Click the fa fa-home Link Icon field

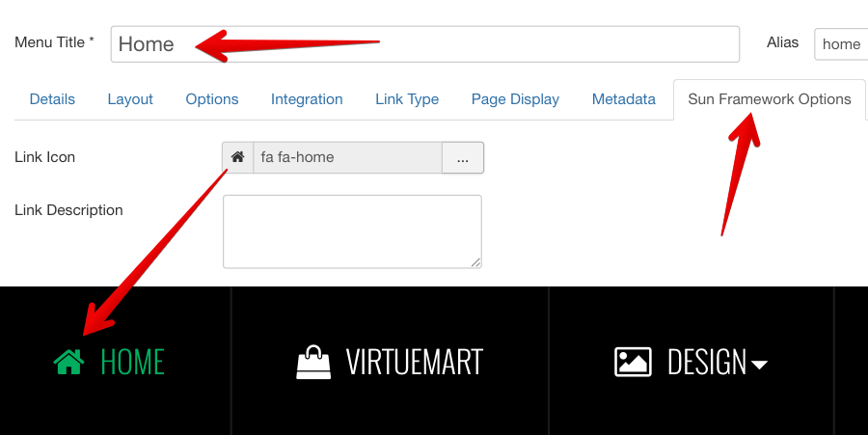pyautogui.click(x=347, y=157)
